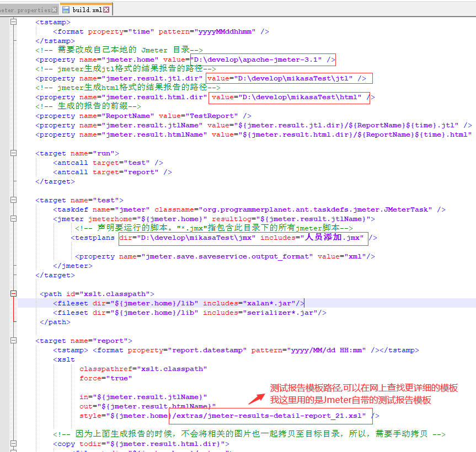The image size is (476, 452).
Task: Click the comment '需要改成自己本地的 Jmeter 目录'
Action: click(119, 50)
